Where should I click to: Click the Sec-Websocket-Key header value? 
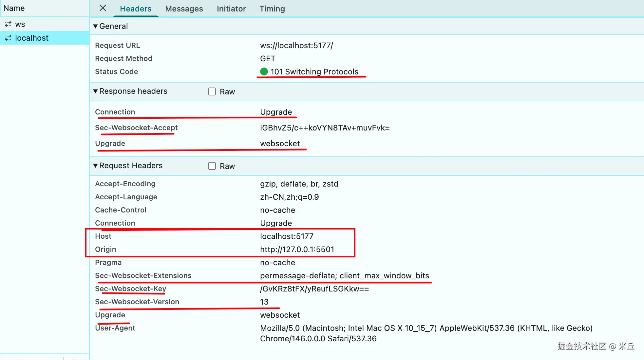tap(314, 289)
